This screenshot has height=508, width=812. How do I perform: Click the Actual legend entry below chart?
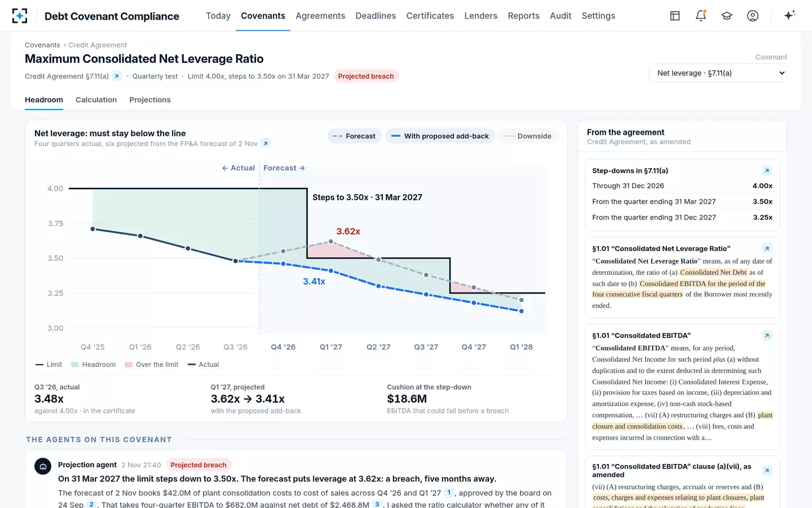[203, 365]
